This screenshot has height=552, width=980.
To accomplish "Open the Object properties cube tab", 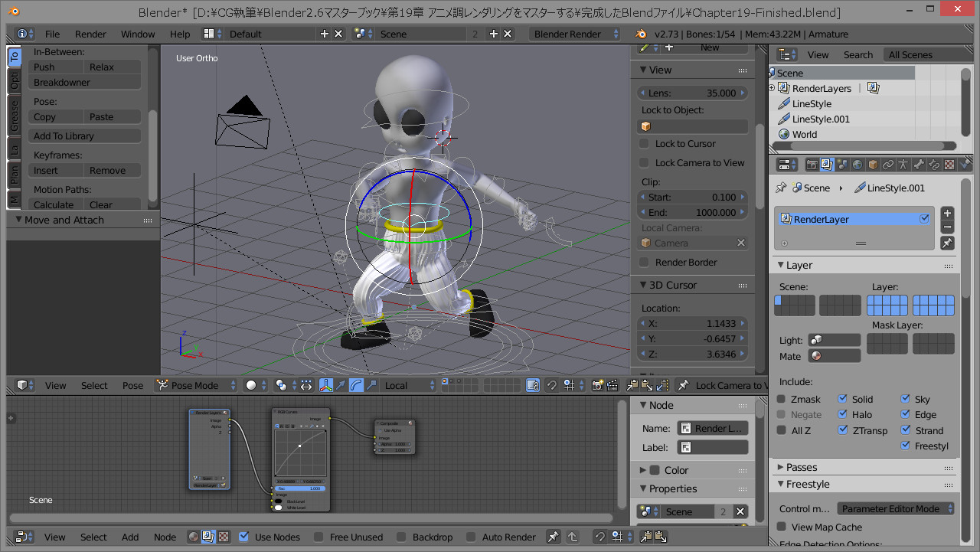I will [x=873, y=165].
